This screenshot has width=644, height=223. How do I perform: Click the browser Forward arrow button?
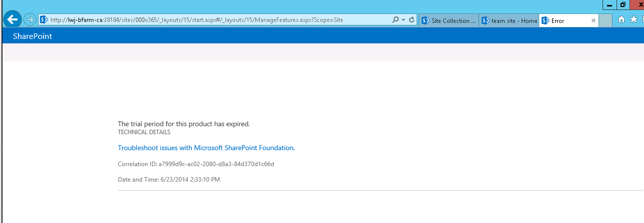[30, 20]
